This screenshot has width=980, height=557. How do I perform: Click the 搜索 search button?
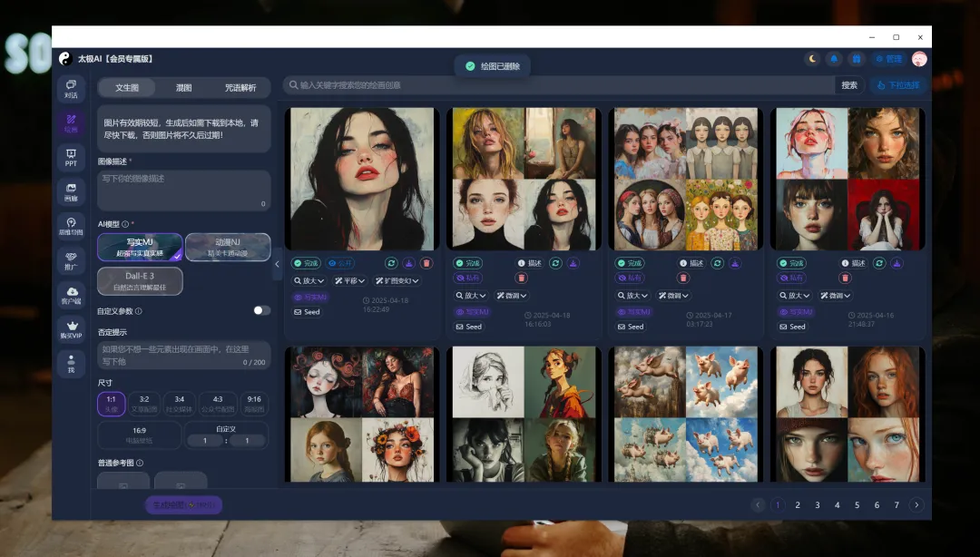coord(849,85)
